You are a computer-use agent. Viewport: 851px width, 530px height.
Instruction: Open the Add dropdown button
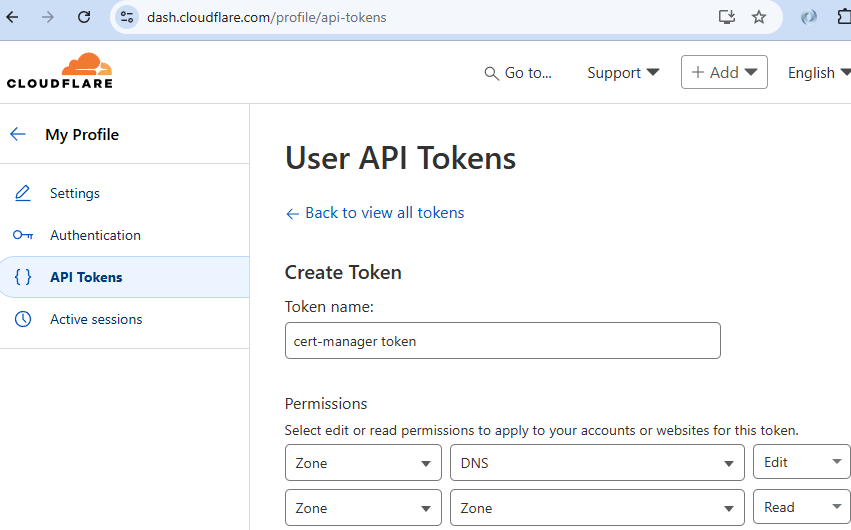click(x=724, y=72)
